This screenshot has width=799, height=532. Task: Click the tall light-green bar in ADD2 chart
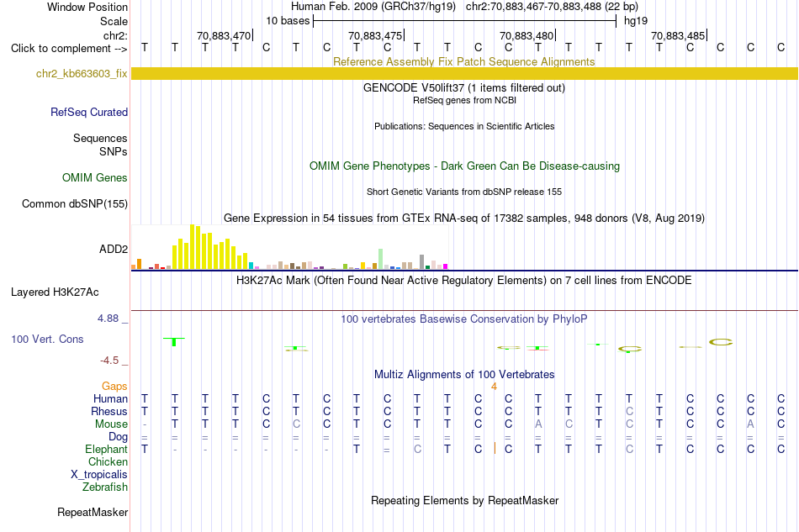381,259
